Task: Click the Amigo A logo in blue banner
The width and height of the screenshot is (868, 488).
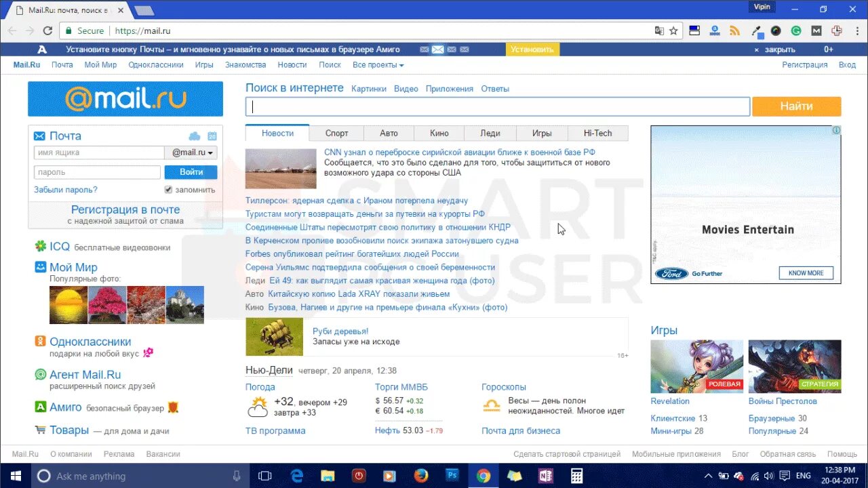Action: pyautogui.click(x=42, y=49)
